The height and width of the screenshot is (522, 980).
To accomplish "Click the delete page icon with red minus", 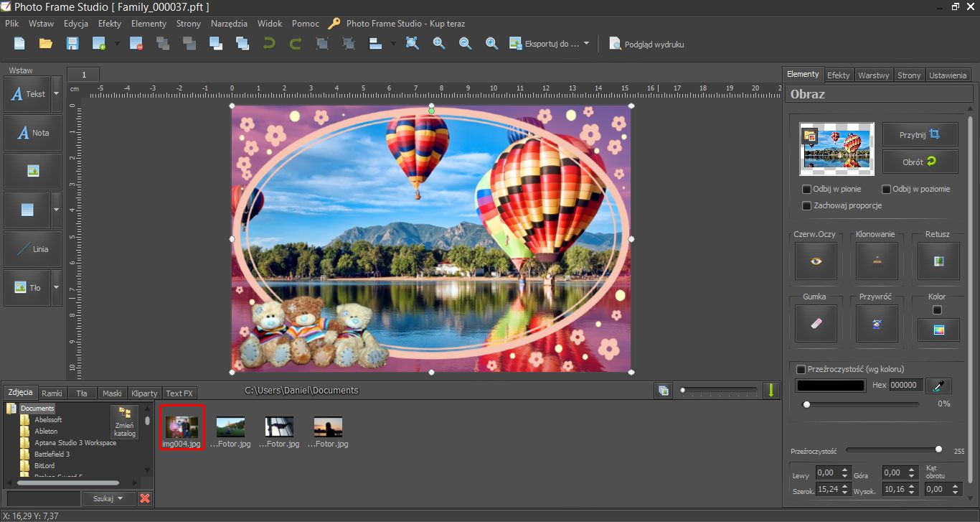I will [x=136, y=44].
